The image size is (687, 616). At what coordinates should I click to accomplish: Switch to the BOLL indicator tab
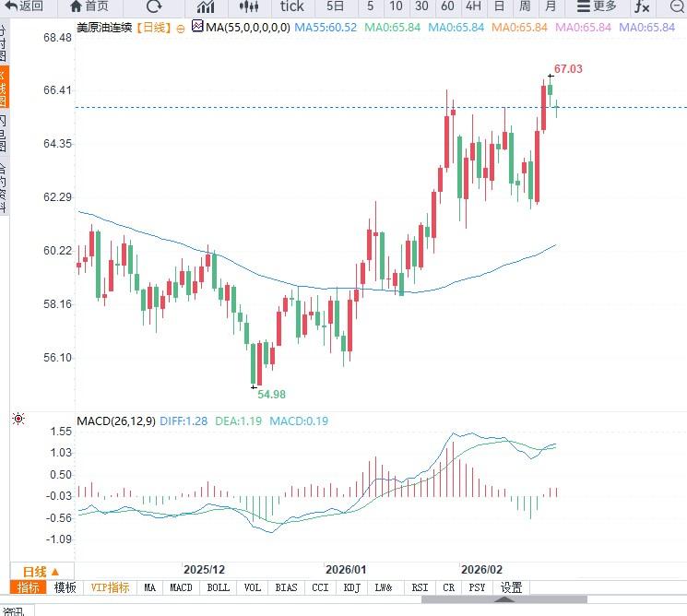coord(218,587)
